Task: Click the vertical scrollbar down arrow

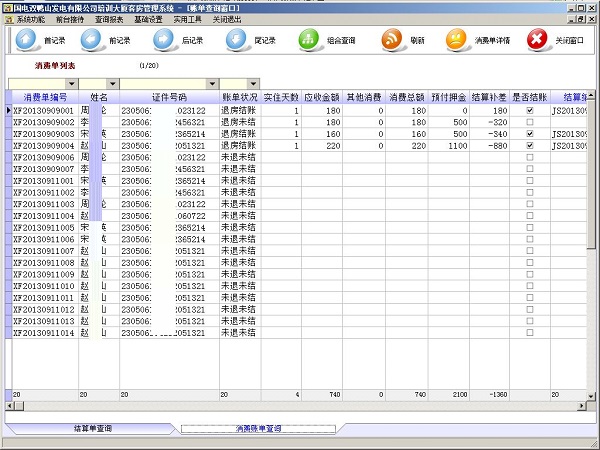Action: 591,396
